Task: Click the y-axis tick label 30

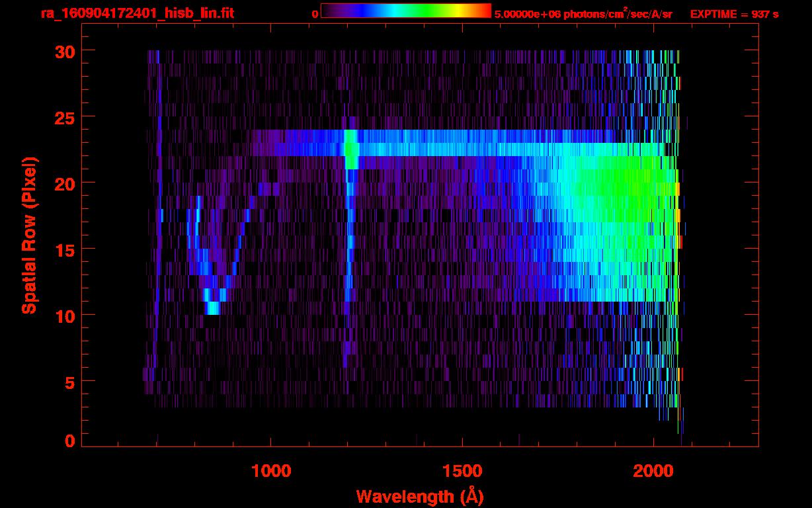Action: tap(64, 51)
